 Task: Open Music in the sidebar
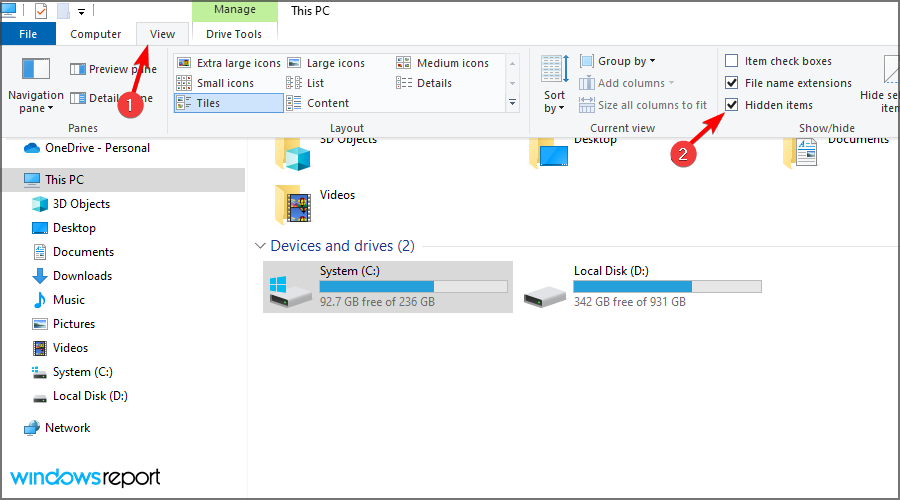point(59,300)
